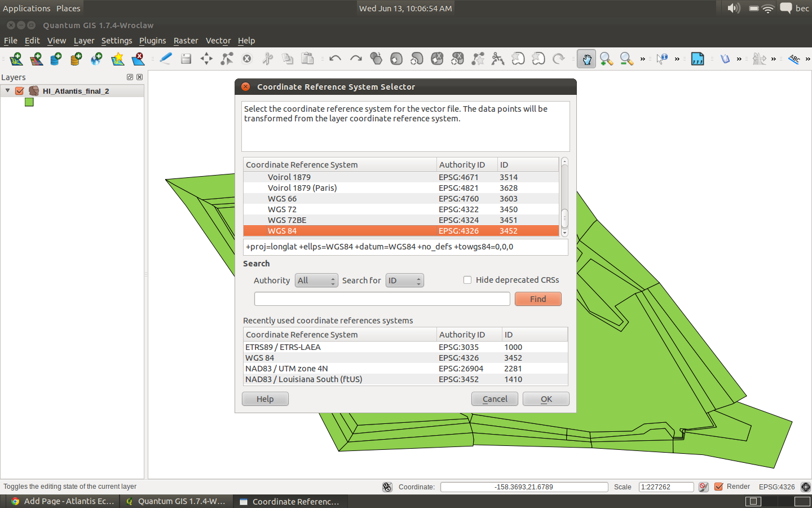Click the Remove Layer icon
This screenshot has width=812, height=508.
[x=138, y=59]
